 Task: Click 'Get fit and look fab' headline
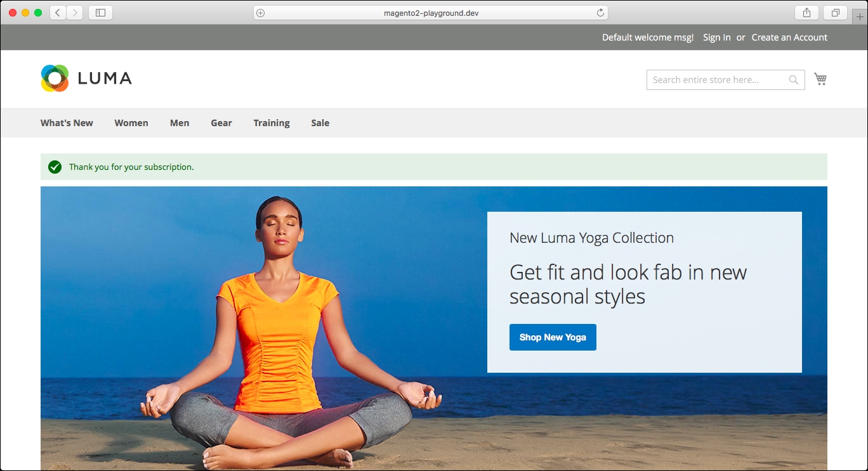point(628,284)
